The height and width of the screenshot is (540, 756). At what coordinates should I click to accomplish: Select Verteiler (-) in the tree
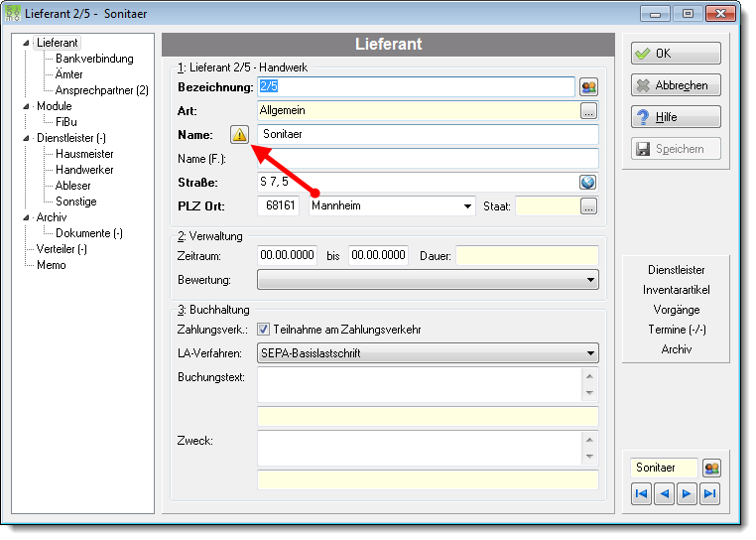[62, 249]
